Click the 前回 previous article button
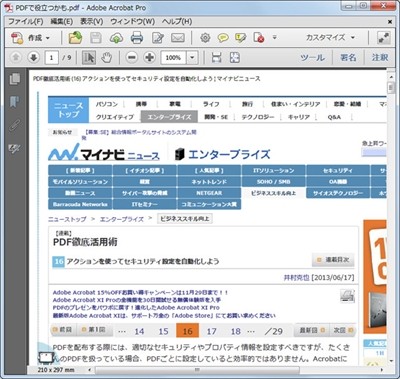400x379 pixels. pos(63,330)
